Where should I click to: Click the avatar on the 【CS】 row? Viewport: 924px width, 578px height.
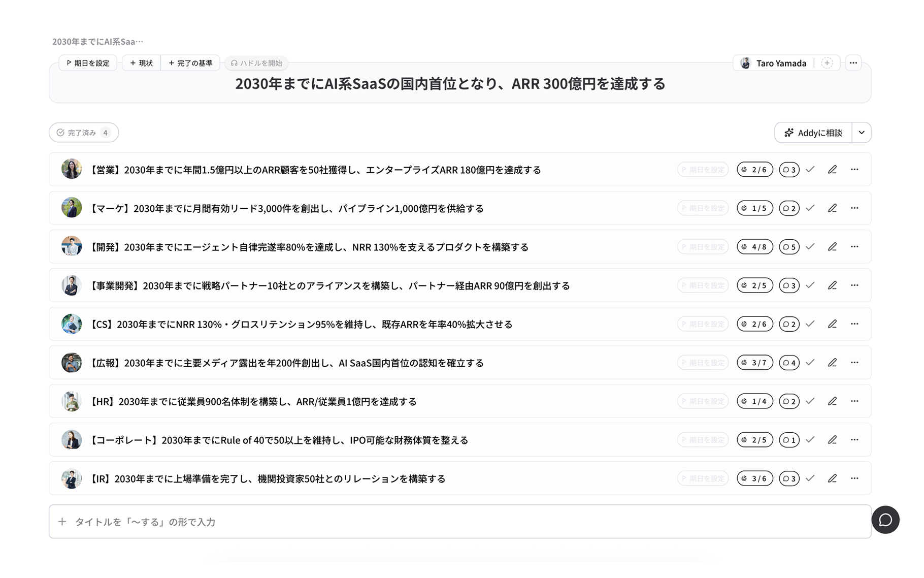click(72, 324)
